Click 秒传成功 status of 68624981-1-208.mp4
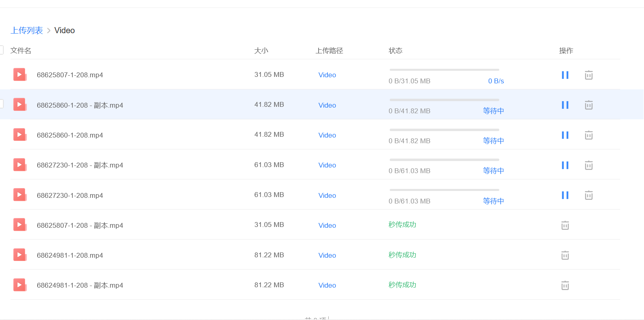This screenshot has height=320, width=644. [402, 255]
